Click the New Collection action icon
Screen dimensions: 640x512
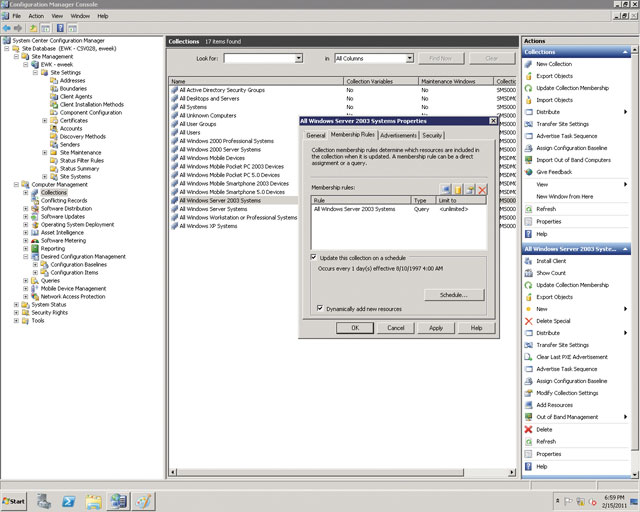(x=529, y=64)
